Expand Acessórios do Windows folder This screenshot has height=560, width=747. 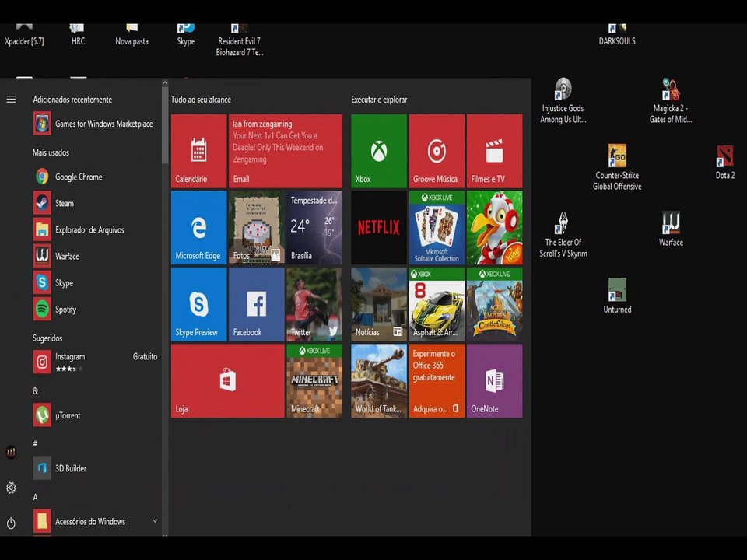[x=89, y=521]
